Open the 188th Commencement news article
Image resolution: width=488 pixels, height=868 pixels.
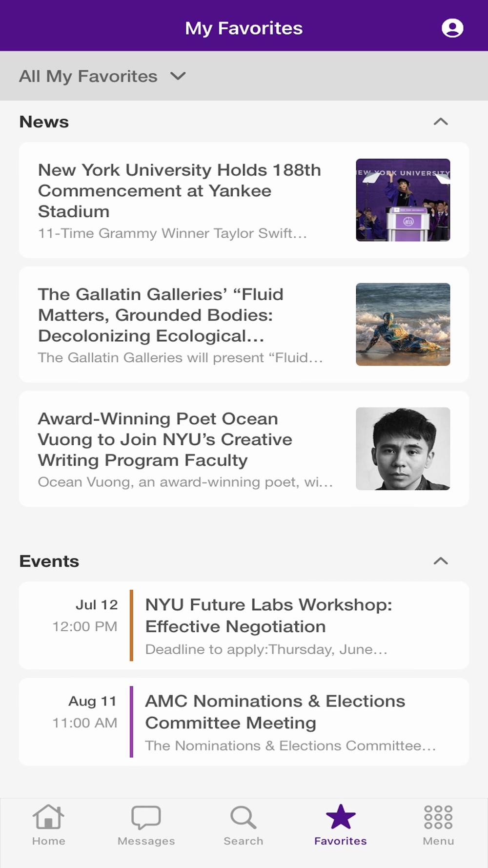[180, 191]
